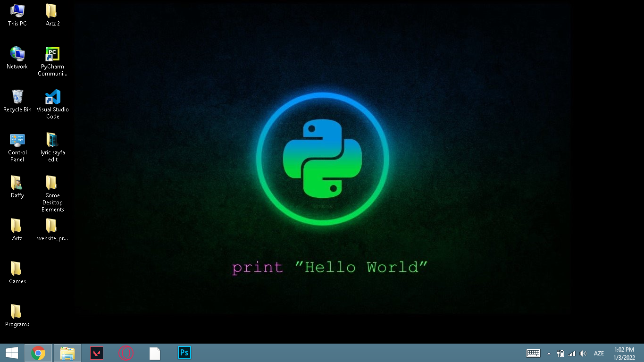Open the clock showing 1:02 PM
This screenshot has height=362, width=644.
tap(624, 353)
